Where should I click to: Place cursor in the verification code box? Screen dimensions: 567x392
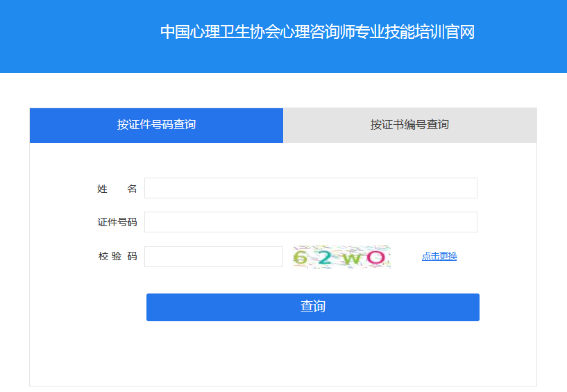pos(213,257)
